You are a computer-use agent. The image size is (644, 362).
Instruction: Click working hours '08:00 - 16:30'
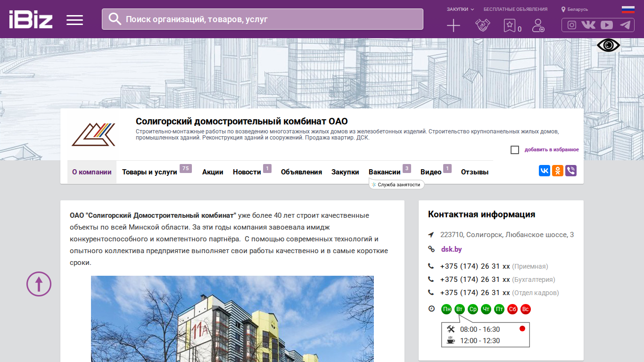pos(480,329)
